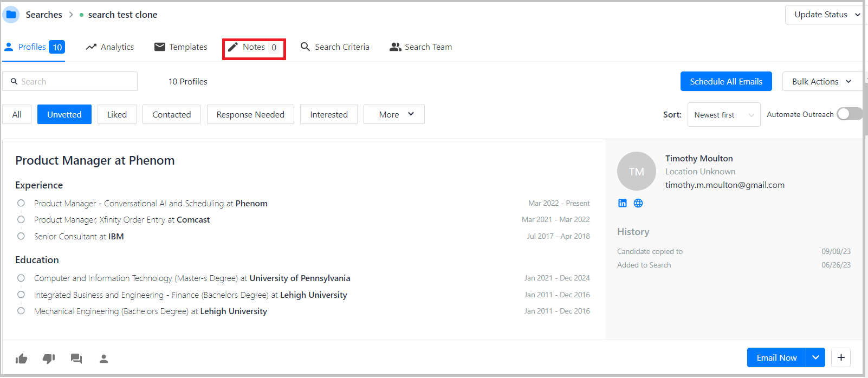Expand the Email Now arrow dropdown
Image resolution: width=868 pixels, height=378 pixels.
click(815, 357)
